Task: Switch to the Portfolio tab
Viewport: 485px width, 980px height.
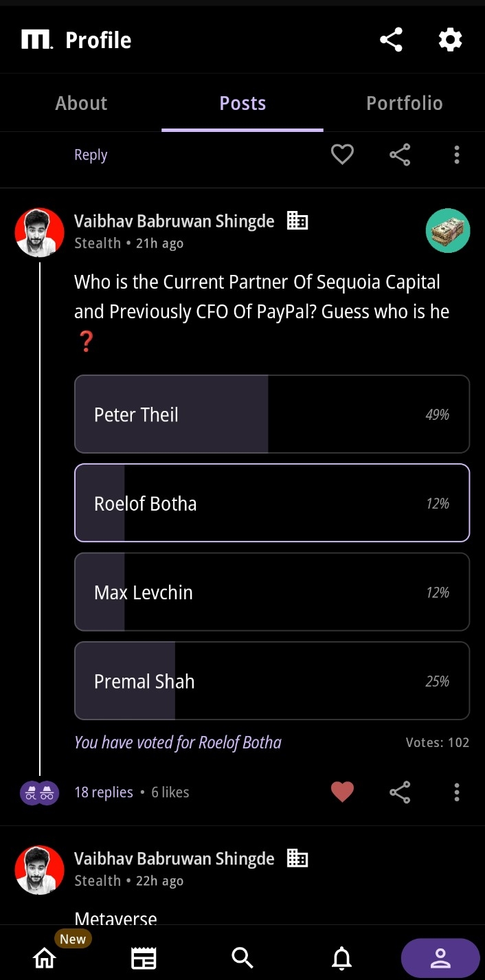Action: pyautogui.click(x=404, y=103)
